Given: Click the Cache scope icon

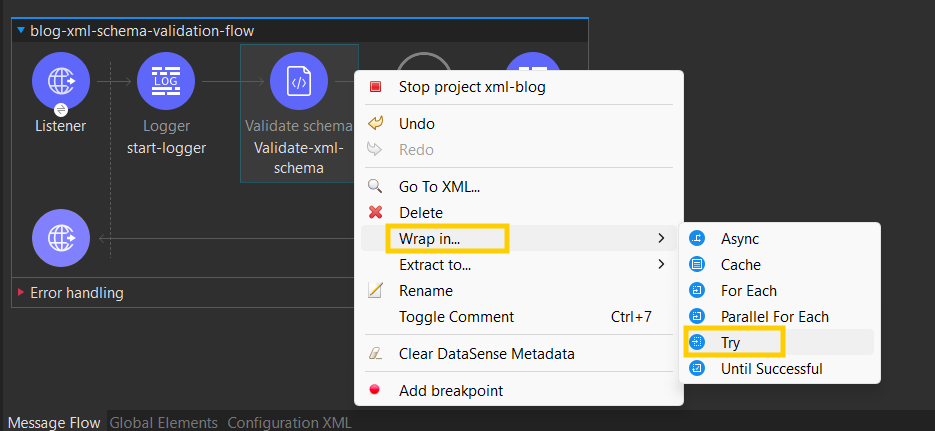Looking at the screenshot, I should pos(698,265).
